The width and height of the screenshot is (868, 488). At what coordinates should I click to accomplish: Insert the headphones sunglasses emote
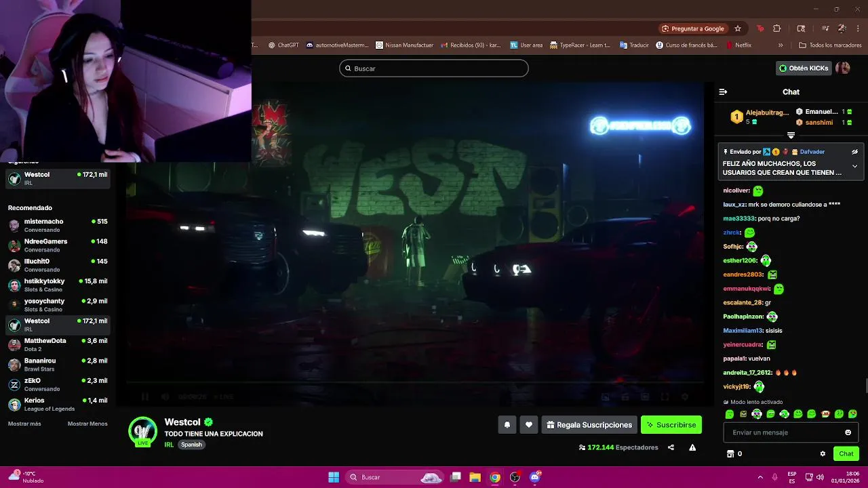[x=757, y=414]
